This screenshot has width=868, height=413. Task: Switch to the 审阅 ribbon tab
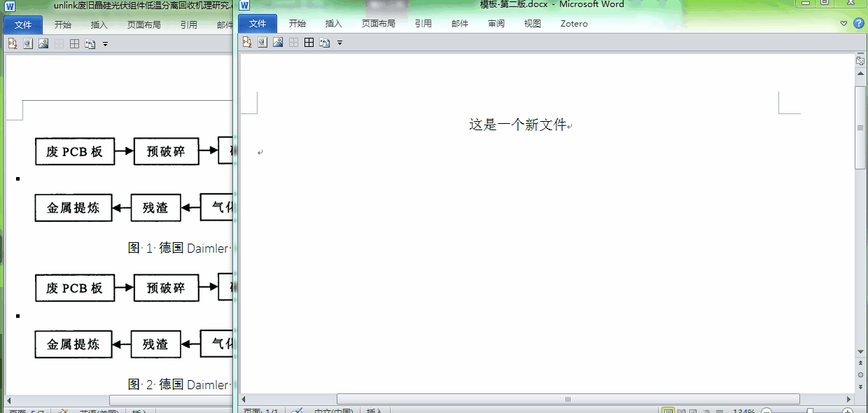496,24
